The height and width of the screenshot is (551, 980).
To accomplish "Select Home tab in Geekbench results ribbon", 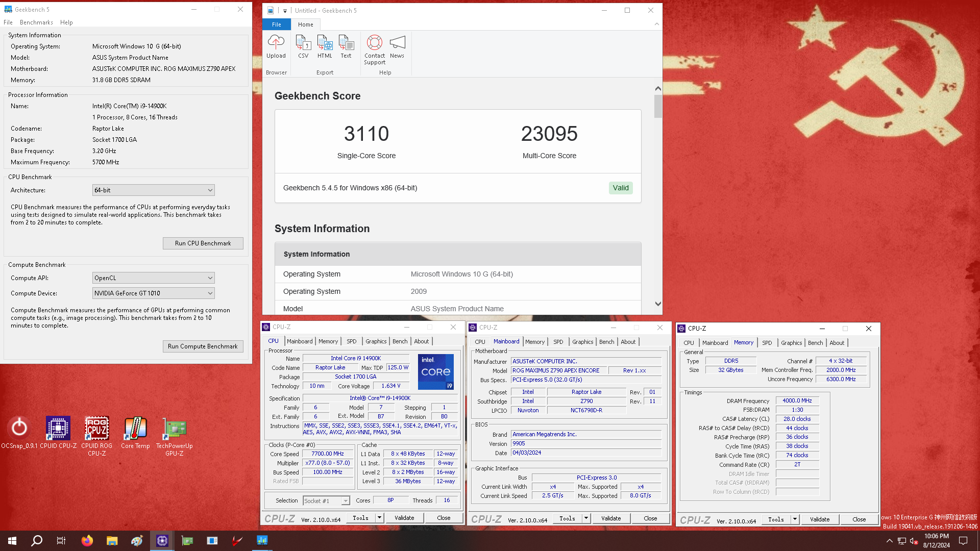I will click(306, 24).
